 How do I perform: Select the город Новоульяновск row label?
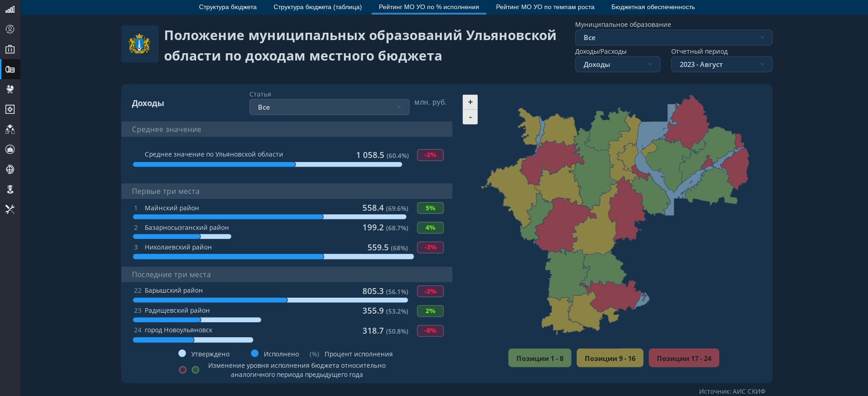click(x=178, y=330)
